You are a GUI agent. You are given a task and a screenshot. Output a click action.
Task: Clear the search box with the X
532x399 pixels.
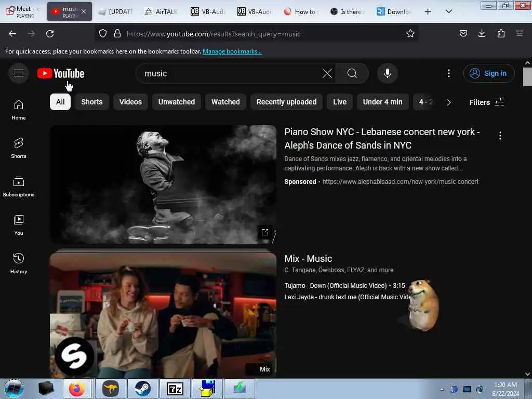pyautogui.click(x=327, y=73)
